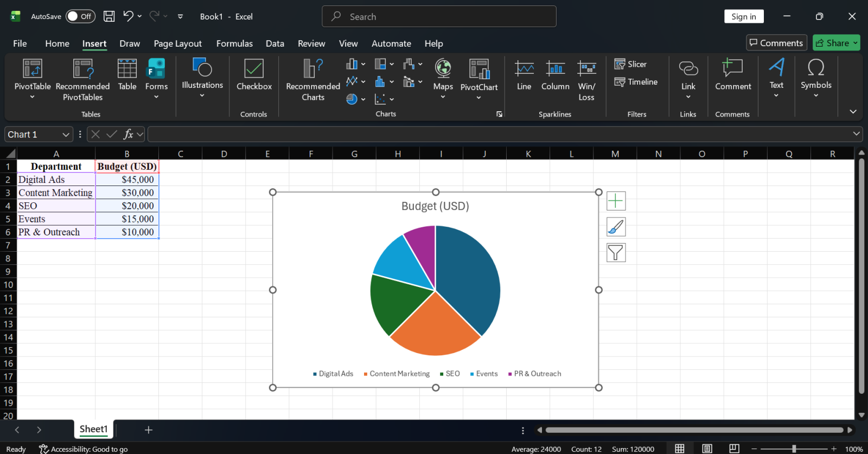The width and height of the screenshot is (868, 454).
Task: Open Chart Filters funnel button
Action: [x=616, y=253]
